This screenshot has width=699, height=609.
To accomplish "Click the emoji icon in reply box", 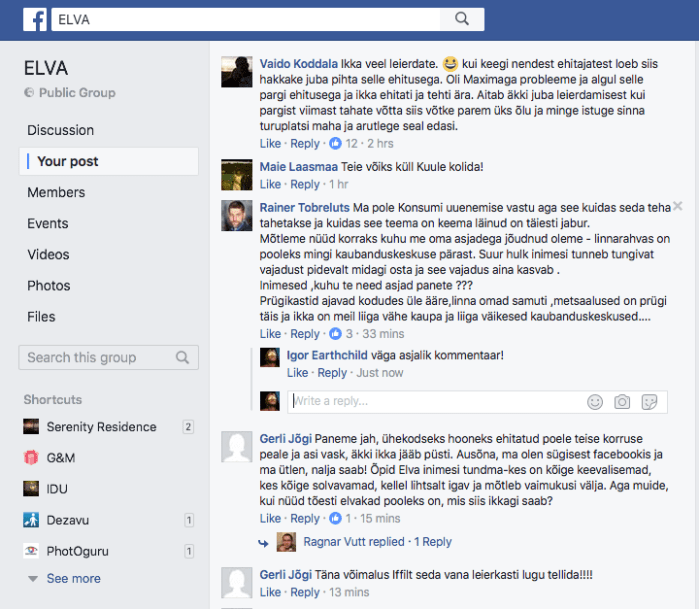I will (595, 402).
